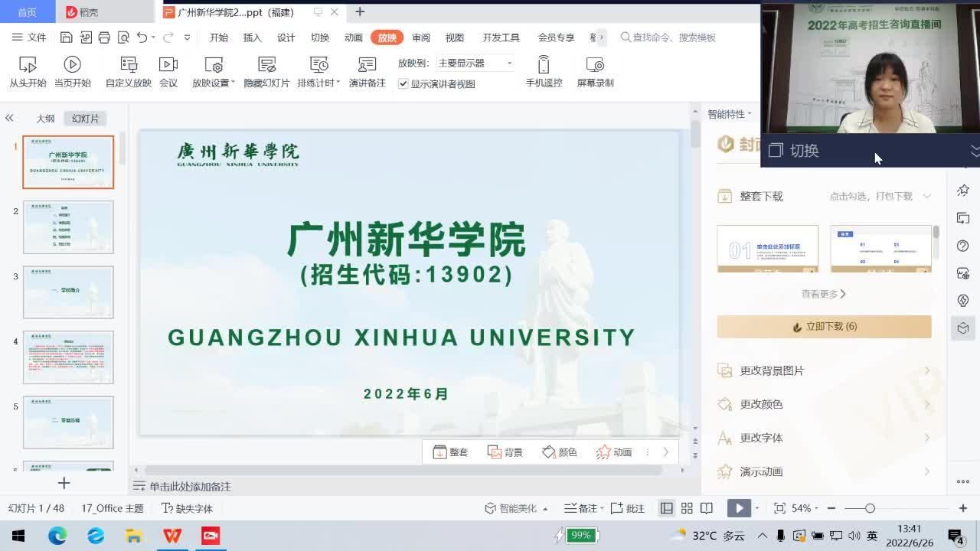The image size is (980, 551).
Task: Start slideshow from current slide (当页开始)
Action: 72,72
